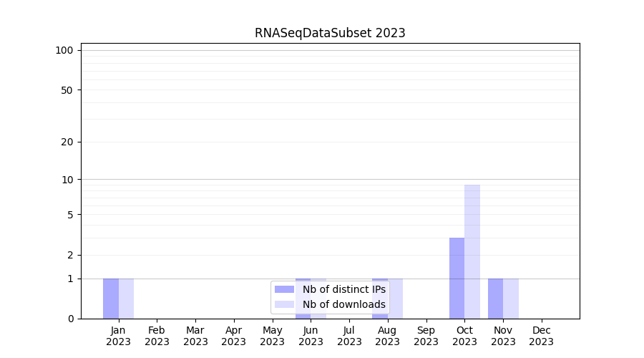644x358 pixels.
Task: Select the 'Sep 2023' x-axis label
Action: pyautogui.click(x=426, y=336)
